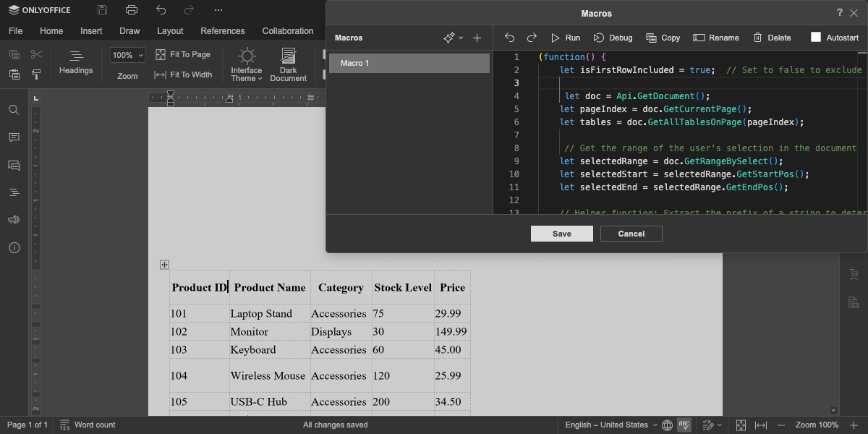
Task: Click the ruler tab stop selector
Action: coord(36,98)
